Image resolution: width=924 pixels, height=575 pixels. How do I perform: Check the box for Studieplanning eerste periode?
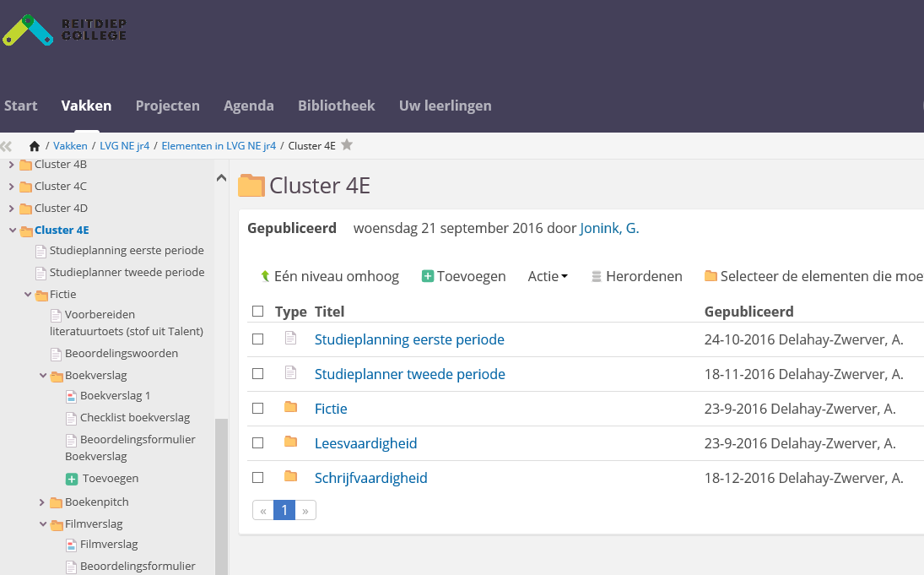click(x=258, y=339)
